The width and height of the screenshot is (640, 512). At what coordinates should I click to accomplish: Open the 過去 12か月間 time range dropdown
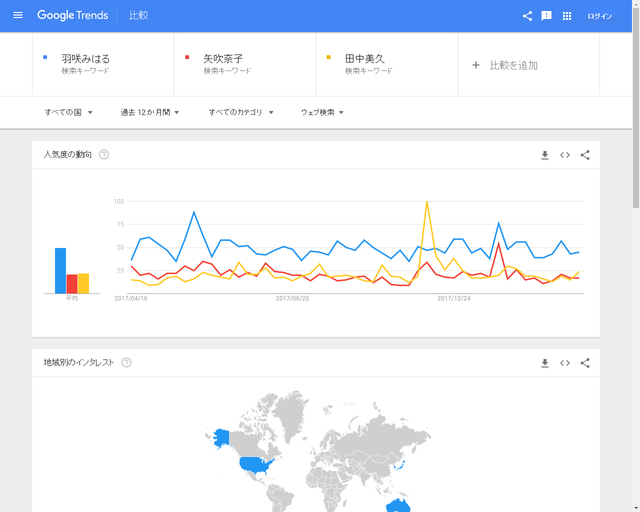tap(150, 112)
